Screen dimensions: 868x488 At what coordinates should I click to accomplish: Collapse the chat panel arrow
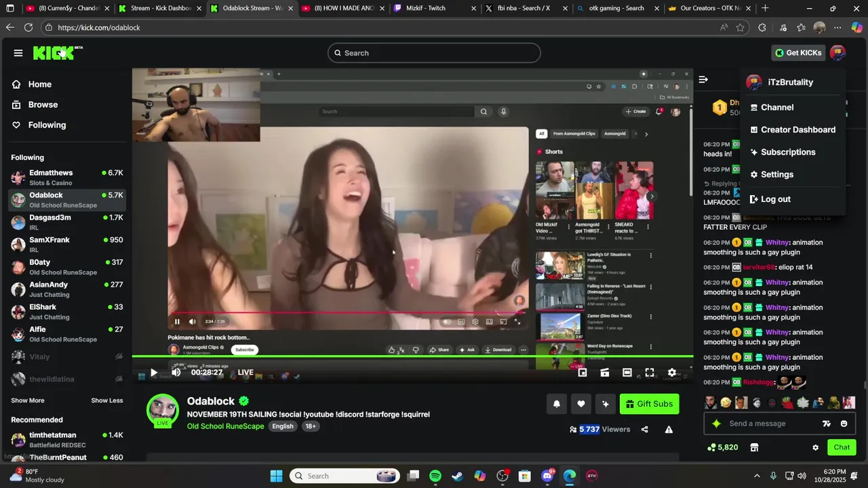pyautogui.click(x=703, y=79)
